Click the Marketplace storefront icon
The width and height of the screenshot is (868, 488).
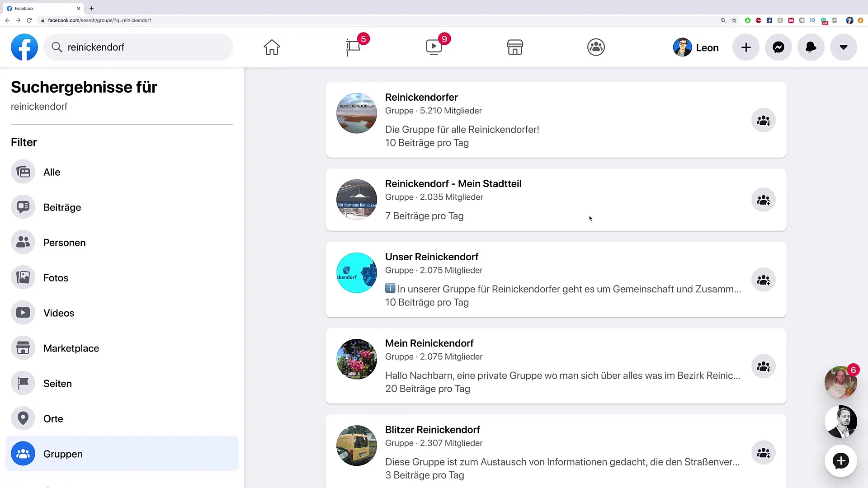(x=515, y=47)
